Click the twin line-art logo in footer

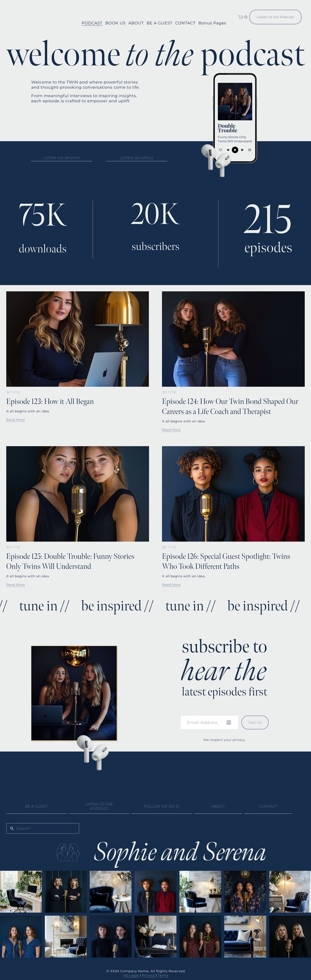pyautogui.click(x=68, y=852)
